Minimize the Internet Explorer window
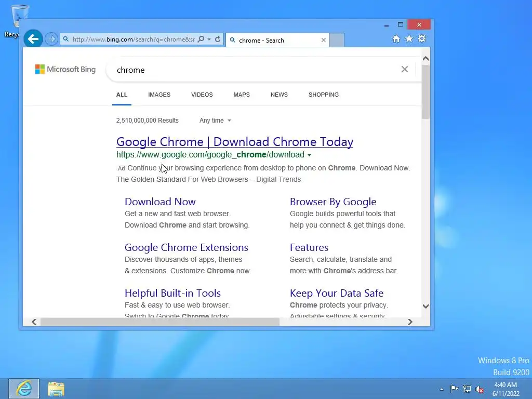This screenshot has width=532, height=399. pyautogui.click(x=386, y=25)
